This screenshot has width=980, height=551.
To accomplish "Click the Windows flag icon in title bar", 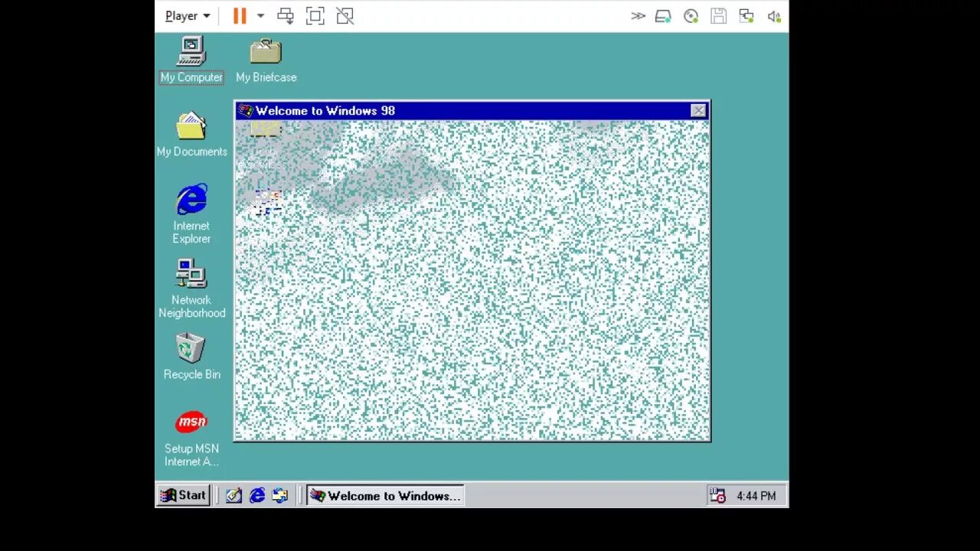I will pos(246,111).
